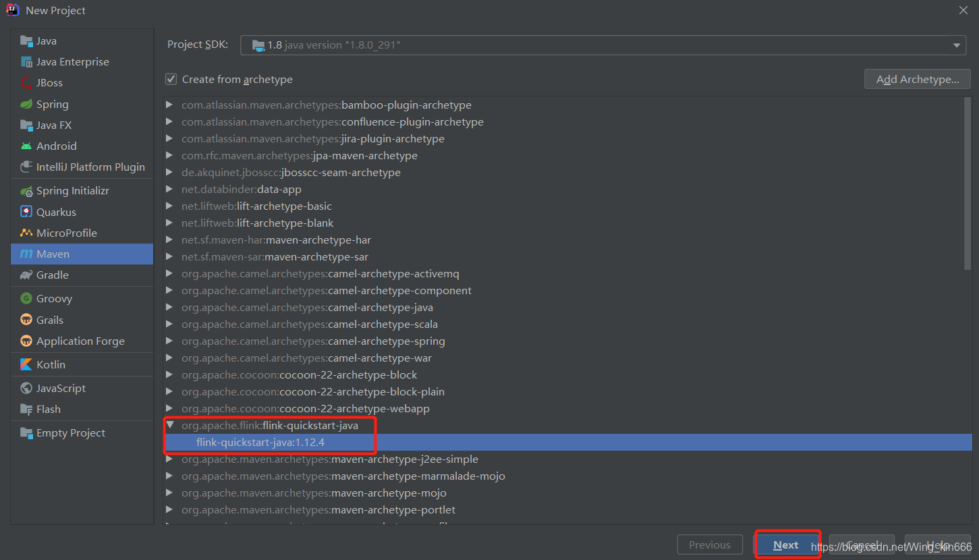
Task: Choose the Android robot icon
Action: [x=26, y=146]
